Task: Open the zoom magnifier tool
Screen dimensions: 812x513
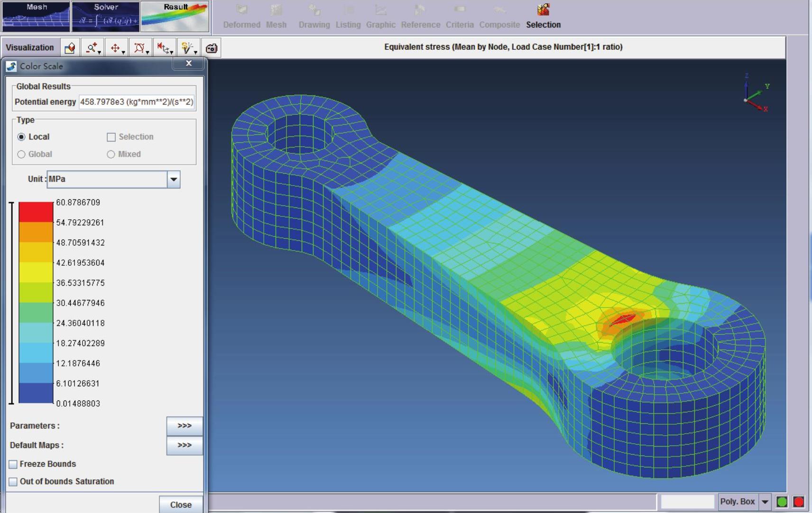Action: 92,47
